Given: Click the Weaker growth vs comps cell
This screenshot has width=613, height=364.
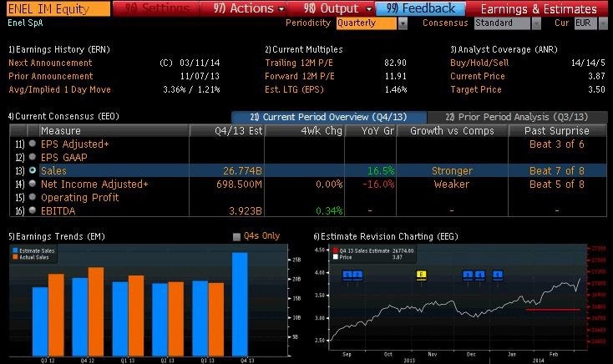Looking at the screenshot, I should click(452, 185).
